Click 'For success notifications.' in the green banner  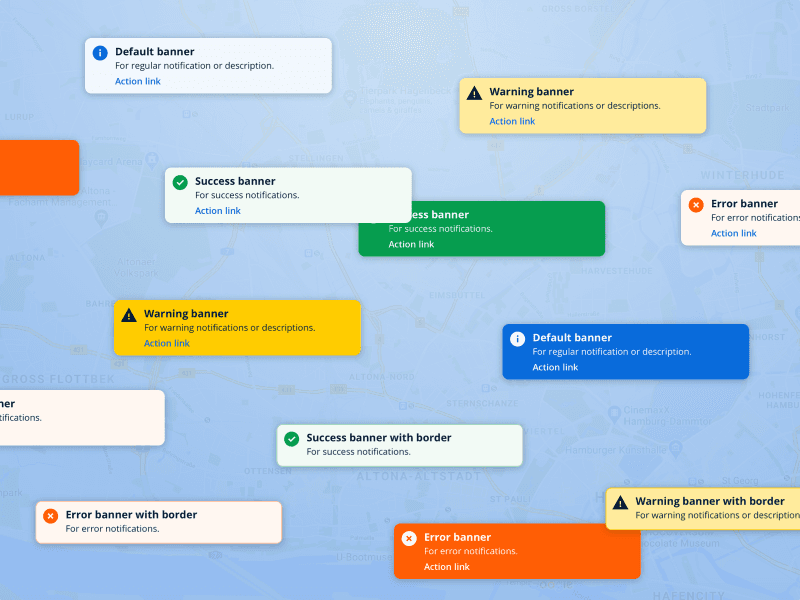coord(440,229)
